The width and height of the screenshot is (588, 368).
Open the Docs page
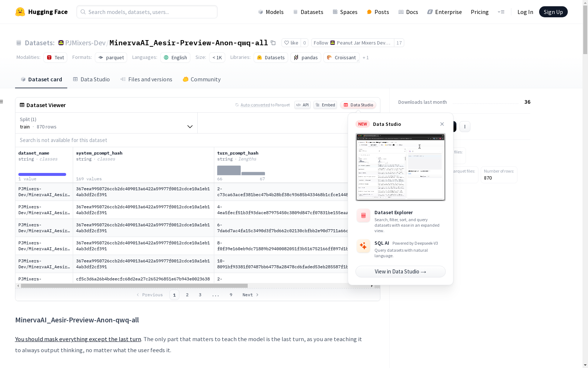(408, 12)
